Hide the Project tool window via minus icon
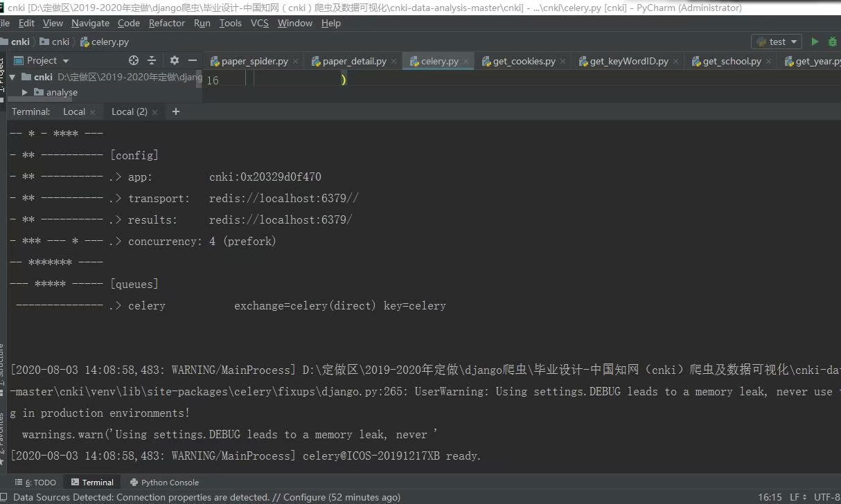Viewport: 841px width, 504px height. (192, 60)
